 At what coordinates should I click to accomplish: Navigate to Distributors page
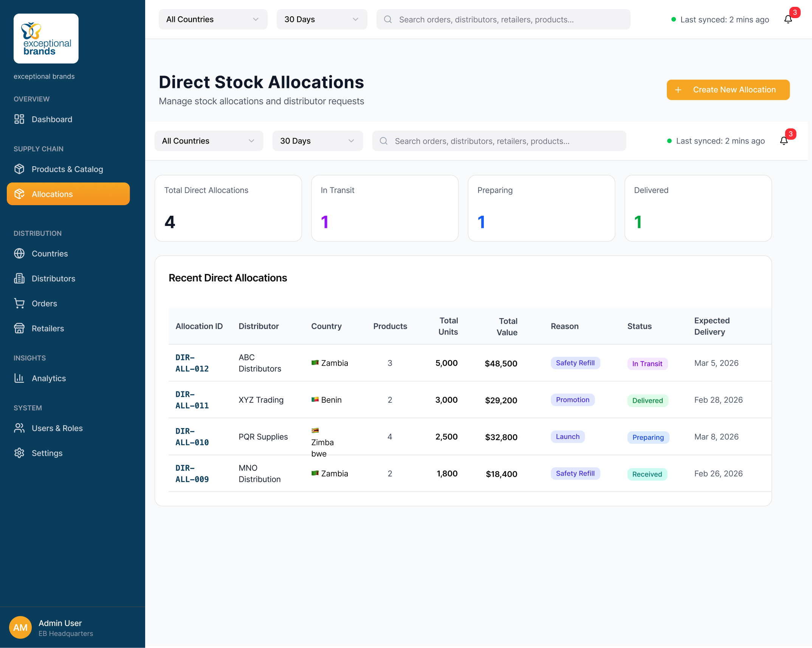tap(68, 278)
